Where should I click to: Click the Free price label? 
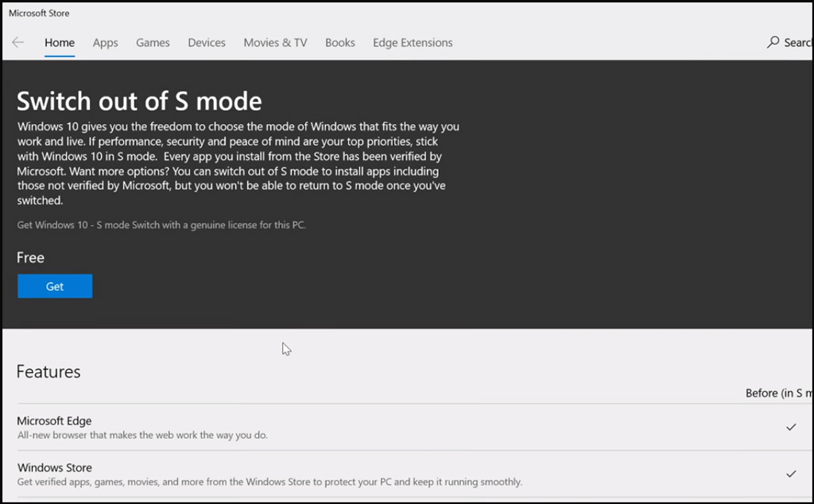pyautogui.click(x=31, y=258)
